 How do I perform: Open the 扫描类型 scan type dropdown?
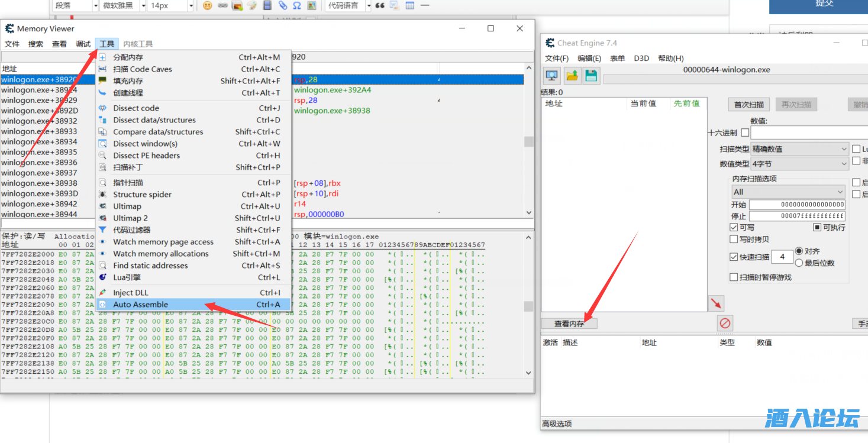click(x=800, y=149)
